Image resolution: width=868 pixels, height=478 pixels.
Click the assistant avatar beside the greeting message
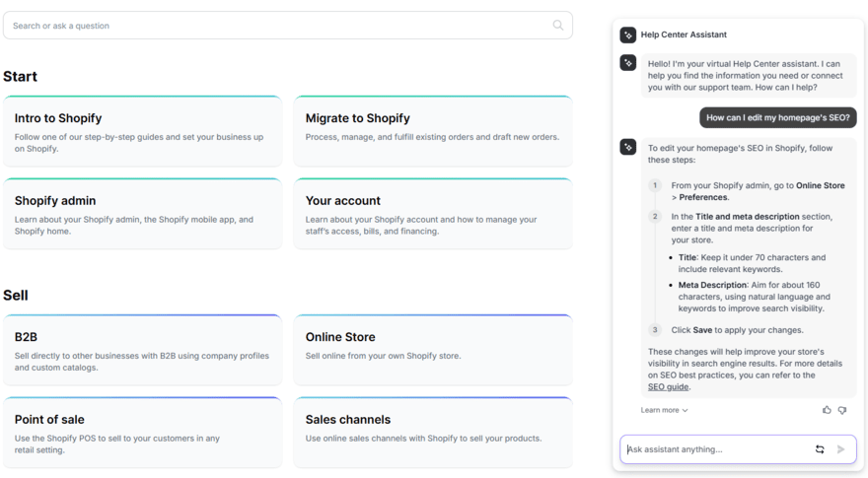click(x=627, y=62)
